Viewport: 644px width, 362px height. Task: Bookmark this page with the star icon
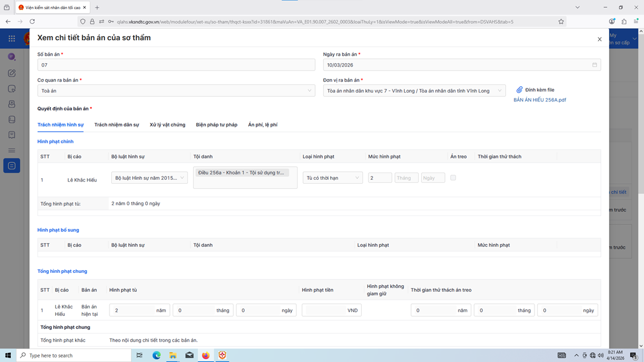[561, 21]
